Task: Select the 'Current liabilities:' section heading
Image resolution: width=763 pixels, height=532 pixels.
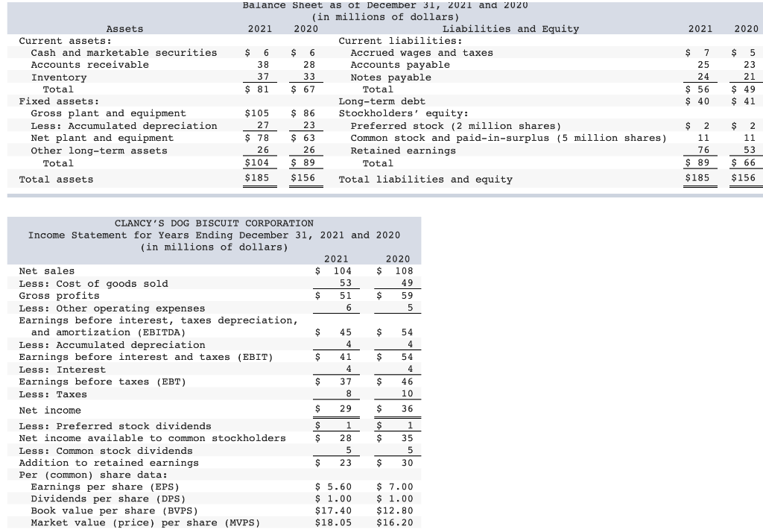Action: [400, 41]
